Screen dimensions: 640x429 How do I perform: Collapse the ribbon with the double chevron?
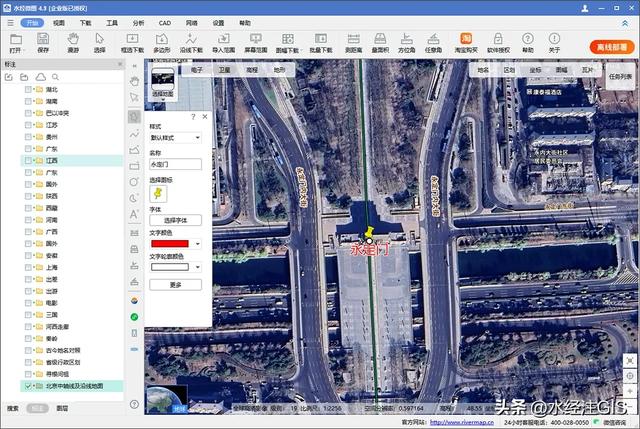click(625, 24)
